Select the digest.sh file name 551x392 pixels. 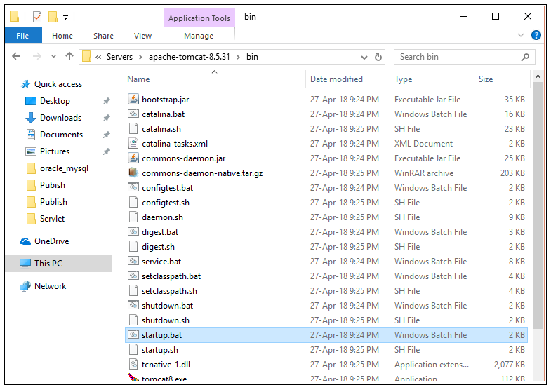[x=158, y=247]
